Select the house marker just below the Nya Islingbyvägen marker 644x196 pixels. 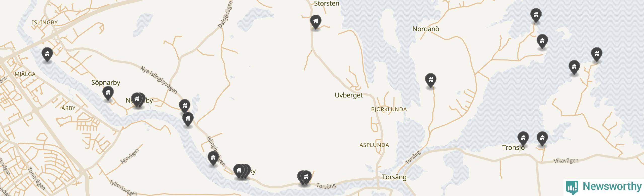point(188,119)
